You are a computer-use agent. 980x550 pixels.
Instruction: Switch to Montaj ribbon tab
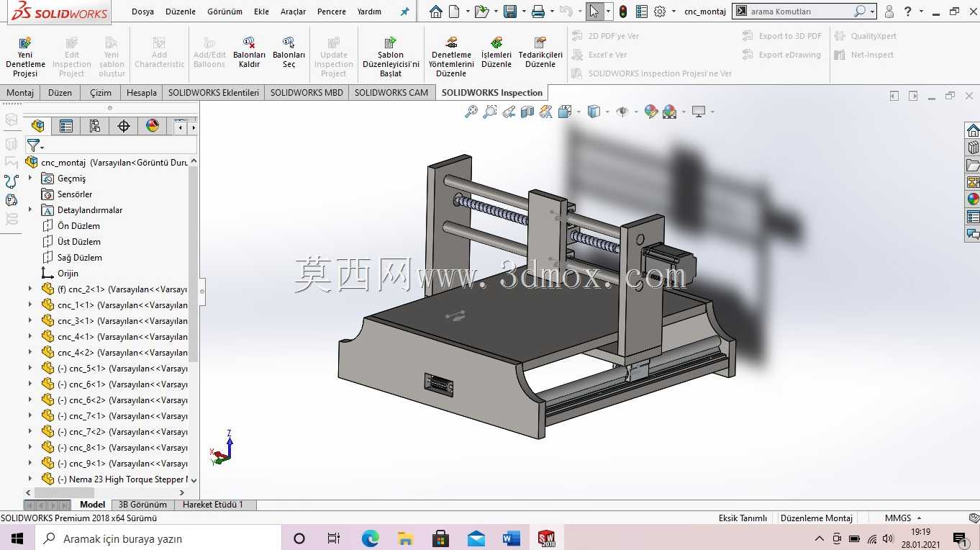coord(21,92)
